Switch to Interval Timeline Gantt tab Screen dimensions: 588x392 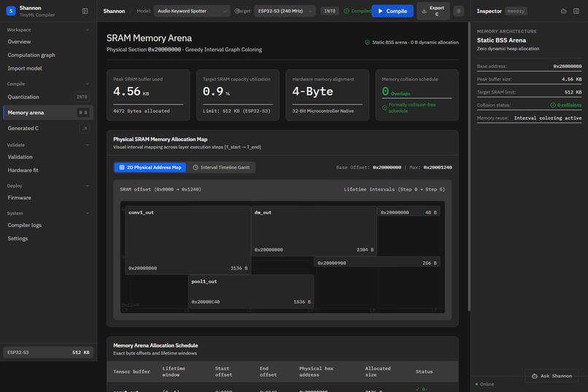(221, 167)
